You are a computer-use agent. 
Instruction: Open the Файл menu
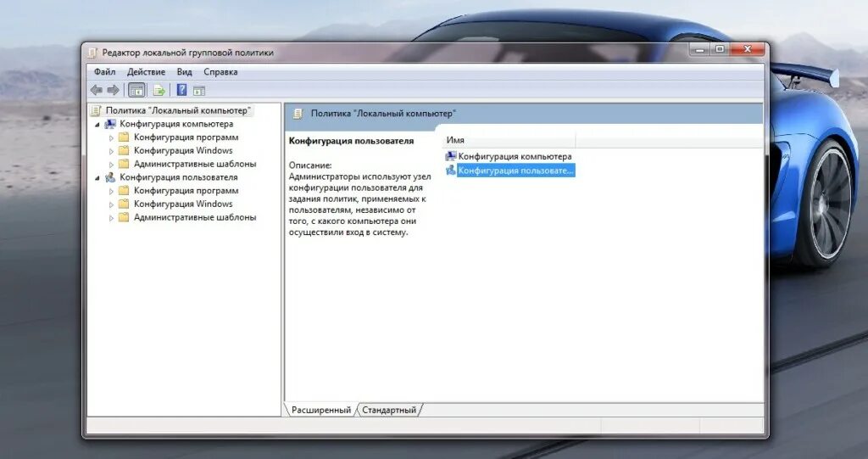tap(104, 72)
